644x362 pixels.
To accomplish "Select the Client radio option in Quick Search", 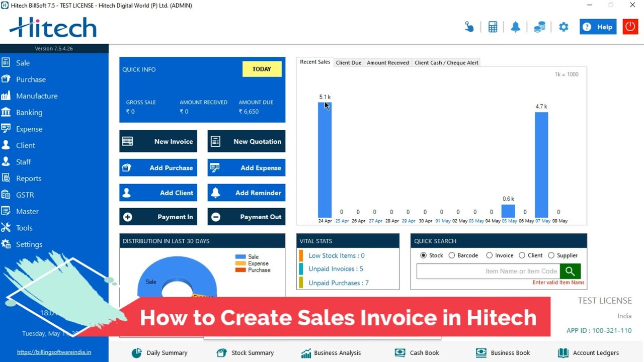I will tap(522, 255).
